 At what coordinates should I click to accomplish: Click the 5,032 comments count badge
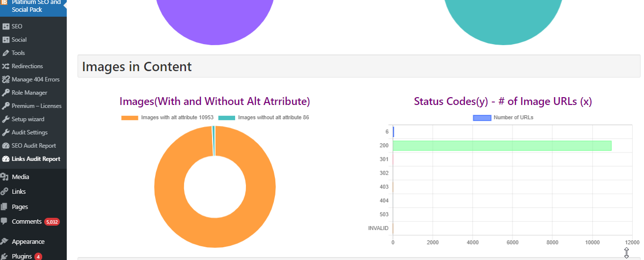click(x=52, y=222)
